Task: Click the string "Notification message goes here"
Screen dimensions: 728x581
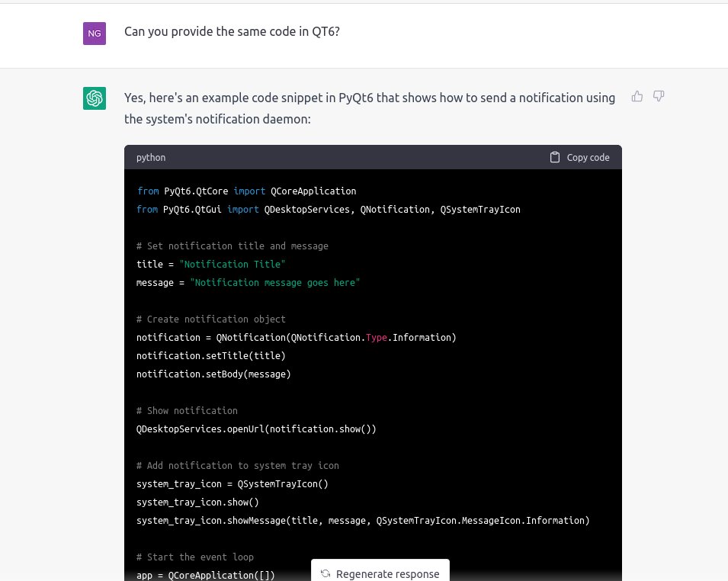Action: [x=275, y=282]
